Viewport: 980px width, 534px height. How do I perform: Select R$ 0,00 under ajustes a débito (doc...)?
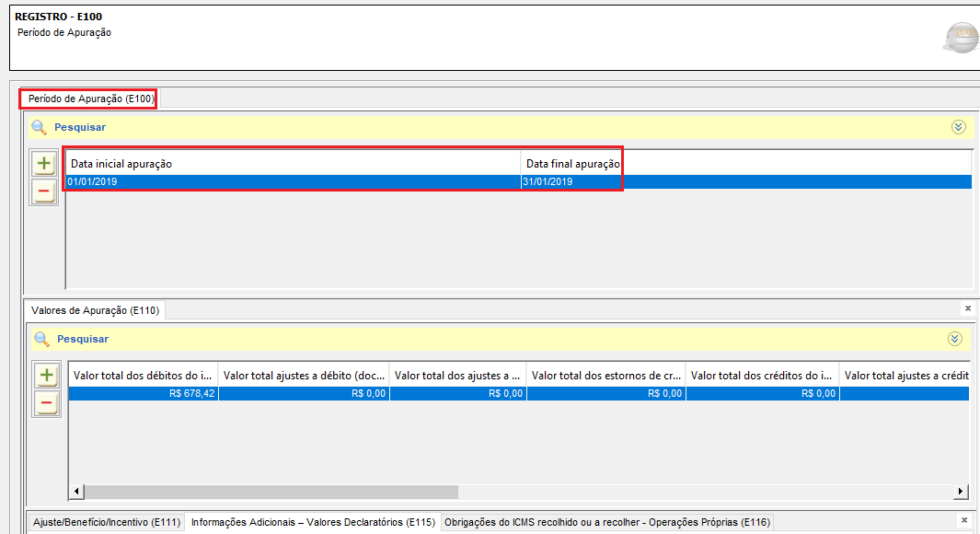click(304, 394)
